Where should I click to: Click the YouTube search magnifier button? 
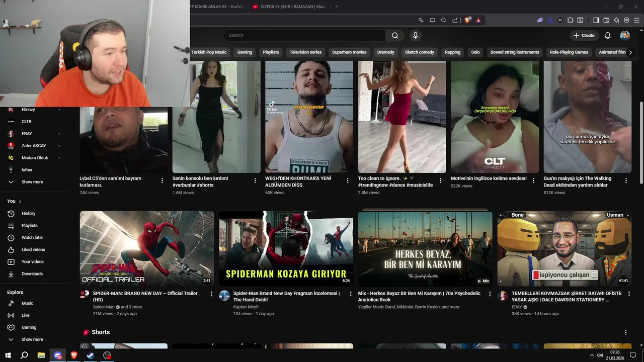(395, 35)
